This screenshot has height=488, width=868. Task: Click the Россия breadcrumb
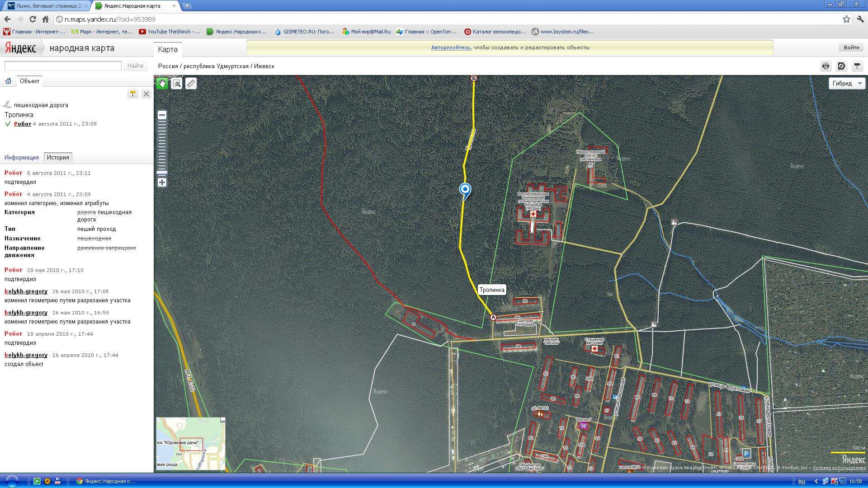[168, 66]
